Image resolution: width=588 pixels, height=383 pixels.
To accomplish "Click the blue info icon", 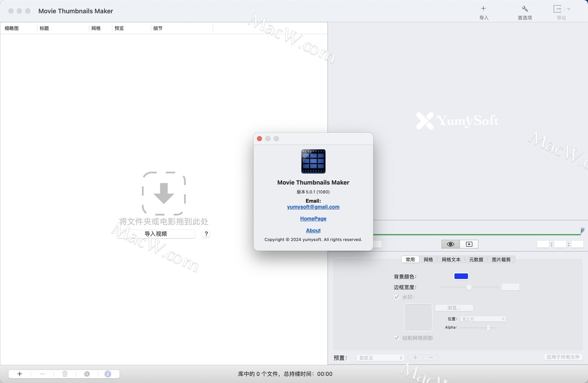I will 108,374.
